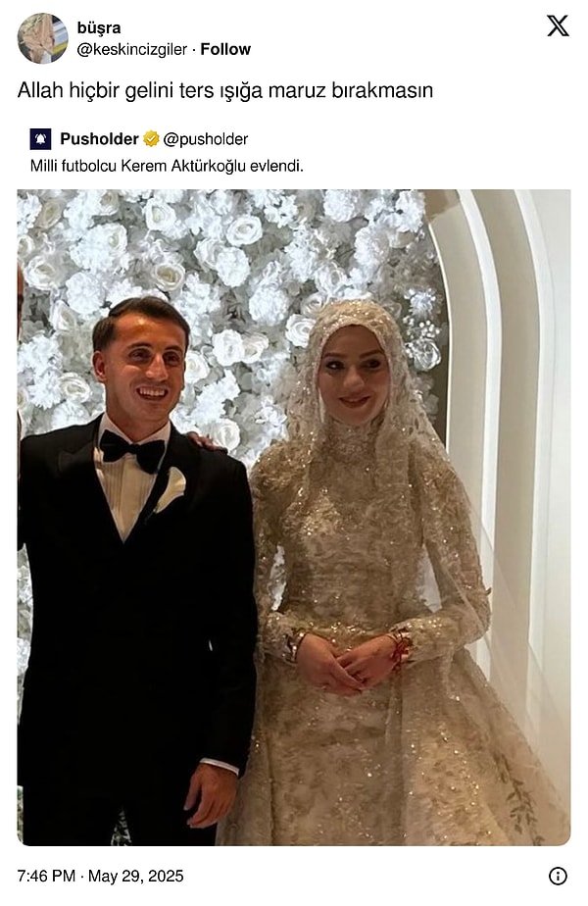Viewport: 588px width, 906px height.
Task: Click the May 29, 2025 date
Action: click(136, 876)
